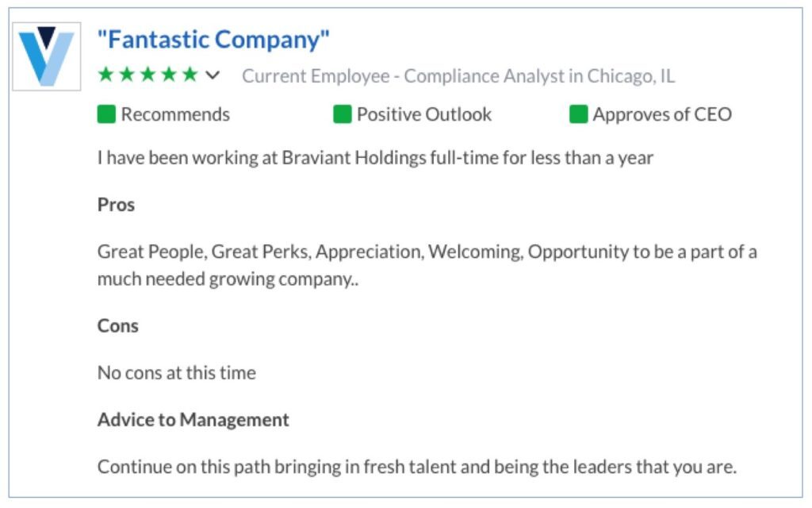
Task: Click the fifth green rating star
Action: [189, 75]
